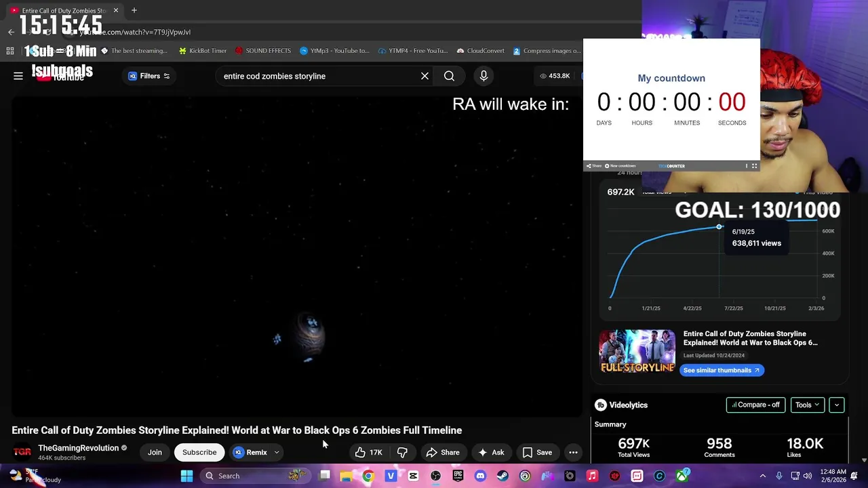The image size is (868, 488).
Task: Open the YouTube hamburger guide menu
Action: point(18,76)
